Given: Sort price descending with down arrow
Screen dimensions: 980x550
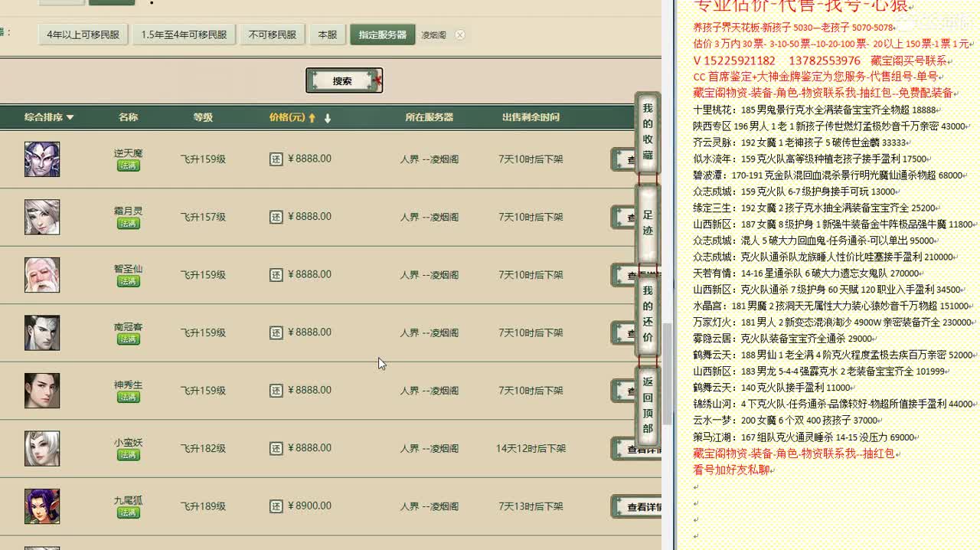Looking at the screenshot, I should click(328, 118).
